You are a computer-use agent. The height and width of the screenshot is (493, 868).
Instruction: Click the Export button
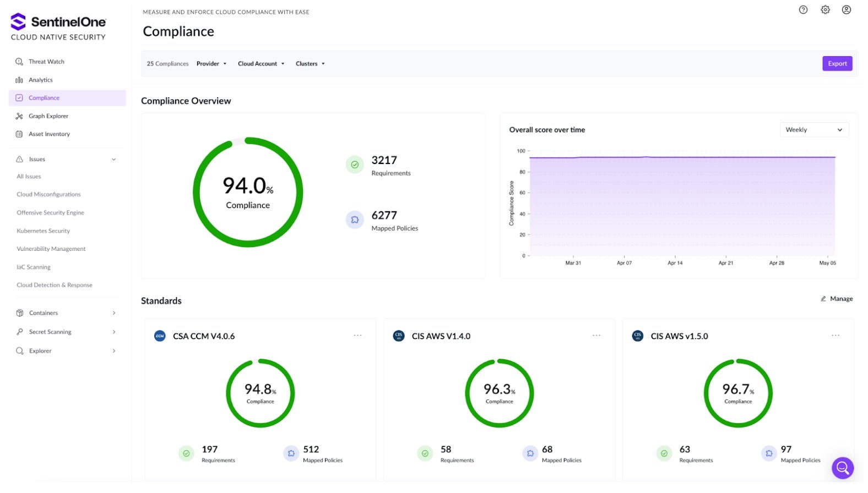pos(837,64)
